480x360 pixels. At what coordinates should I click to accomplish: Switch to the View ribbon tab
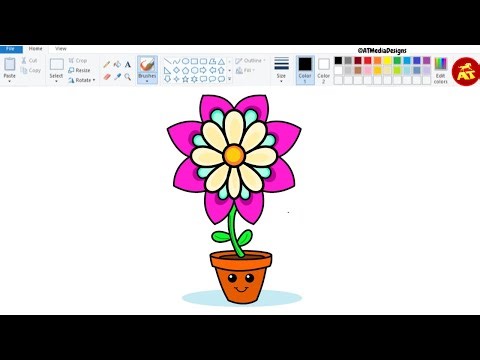[61, 49]
